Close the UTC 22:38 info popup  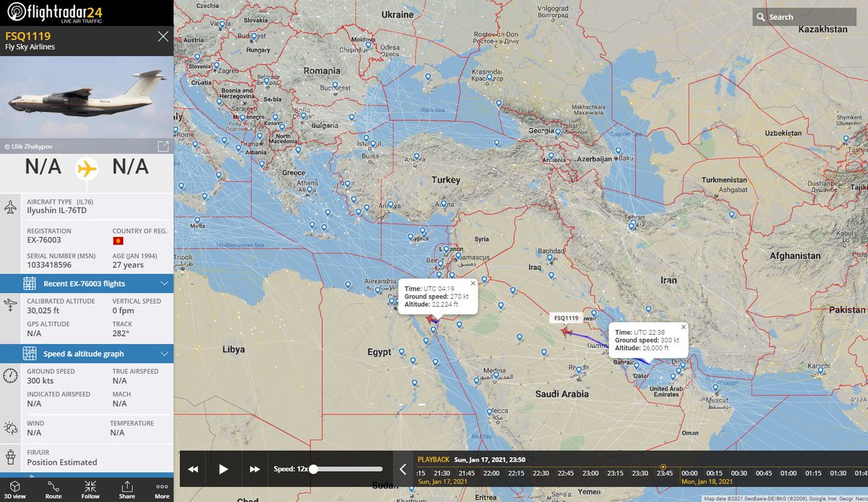pyautogui.click(x=684, y=327)
